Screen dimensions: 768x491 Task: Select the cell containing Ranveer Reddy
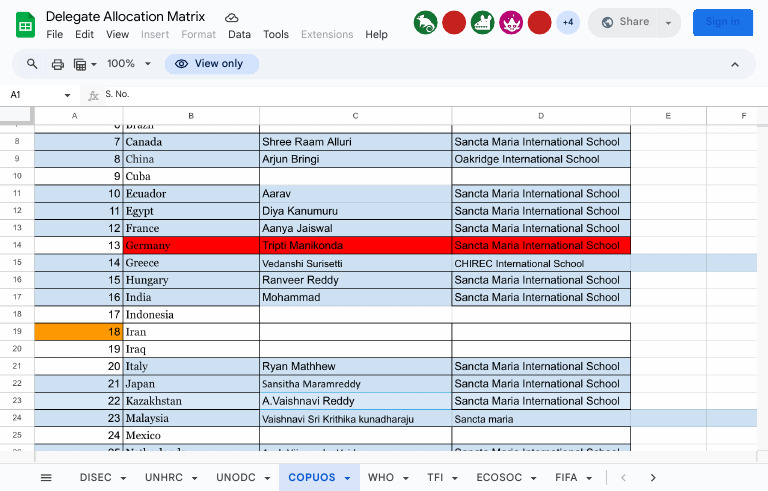[355, 280]
